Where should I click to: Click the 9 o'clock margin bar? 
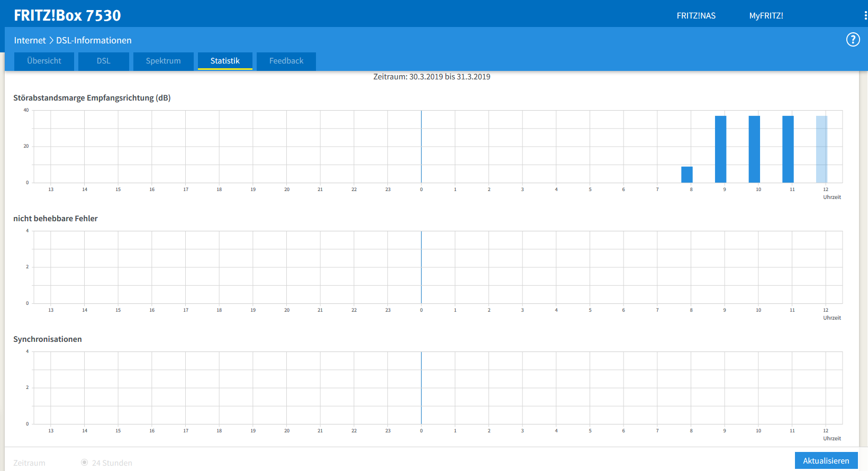(x=720, y=149)
